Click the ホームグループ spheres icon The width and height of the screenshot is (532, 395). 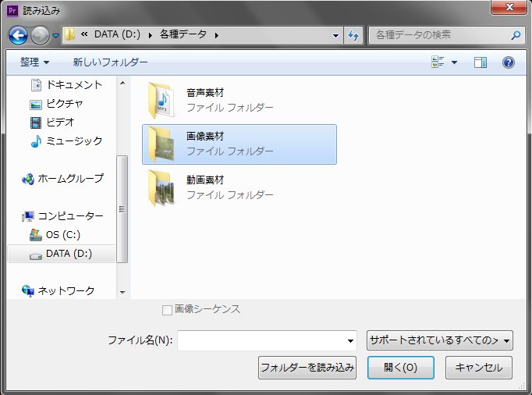coord(28,179)
